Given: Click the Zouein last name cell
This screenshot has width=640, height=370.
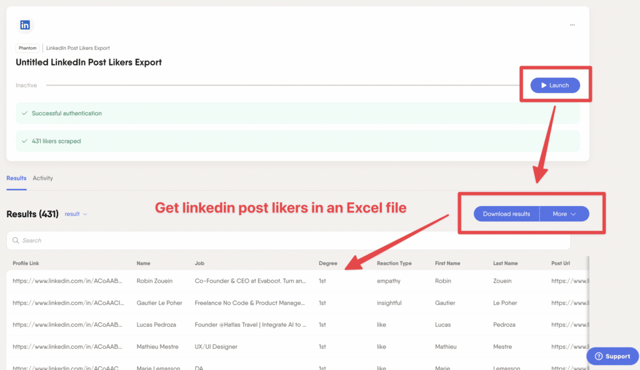Looking at the screenshot, I should pyautogui.click(x=502, y=281).
